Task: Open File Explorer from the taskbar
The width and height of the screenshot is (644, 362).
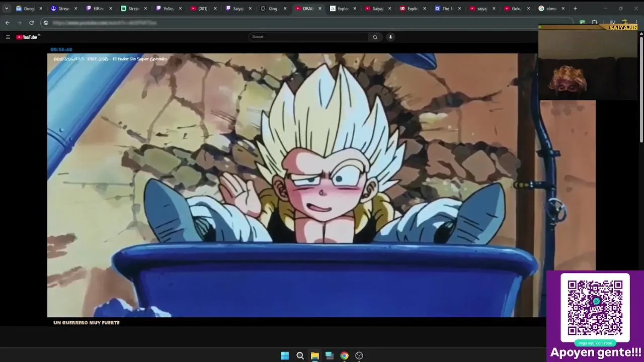Action: pyautogui.click(x=314, y=355)
